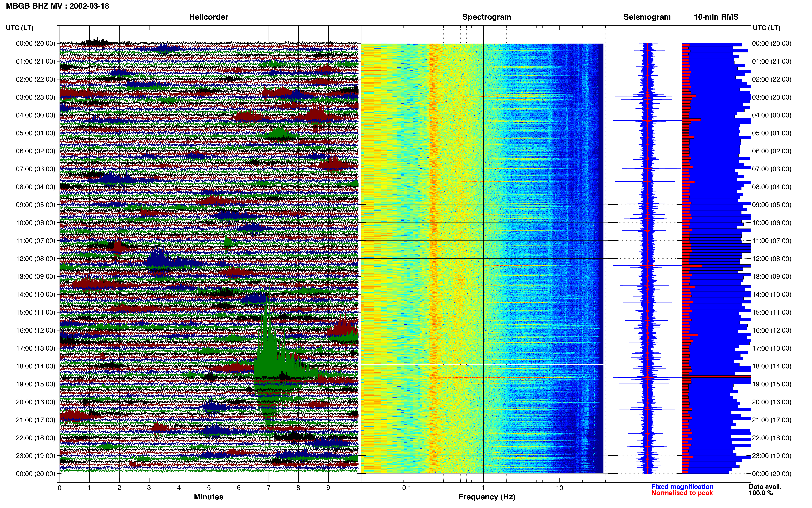Screen dimensions: 812x508
Task: Click the 'Spectrogram' panel heading
Action: 487,17
